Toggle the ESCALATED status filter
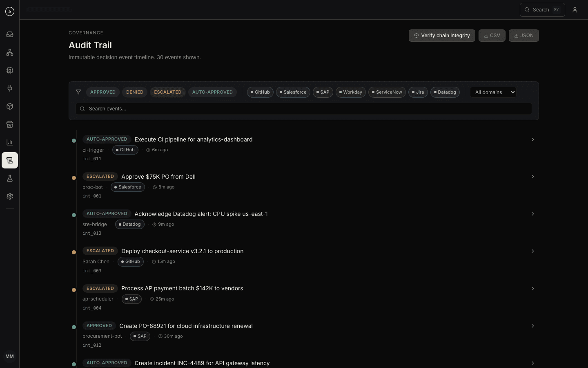The width and height of the screenshot is (588, 368). [168, 92]
